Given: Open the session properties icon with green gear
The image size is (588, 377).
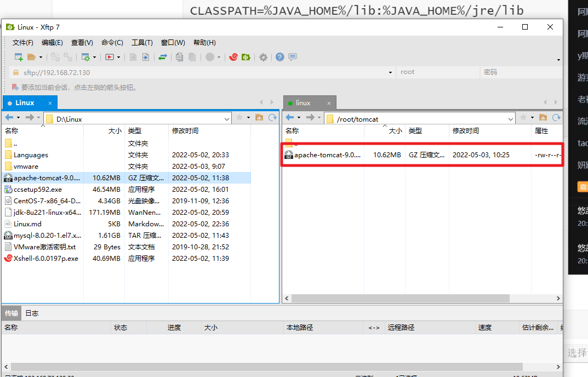Looking at the screenshot, I should (86, 57).
